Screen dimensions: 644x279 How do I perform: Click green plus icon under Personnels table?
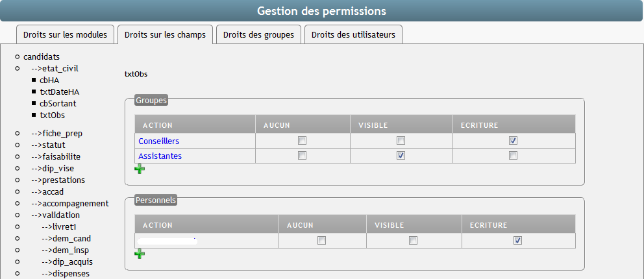[x=140, y=254]
